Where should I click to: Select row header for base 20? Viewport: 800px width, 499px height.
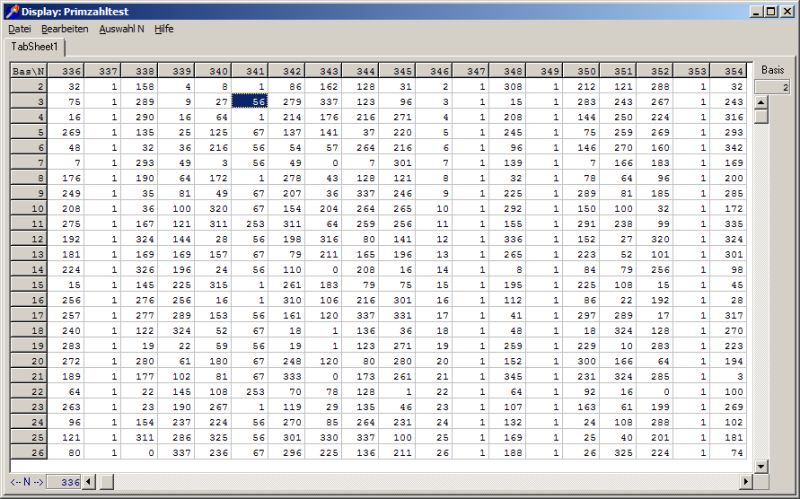coord(29,361)
